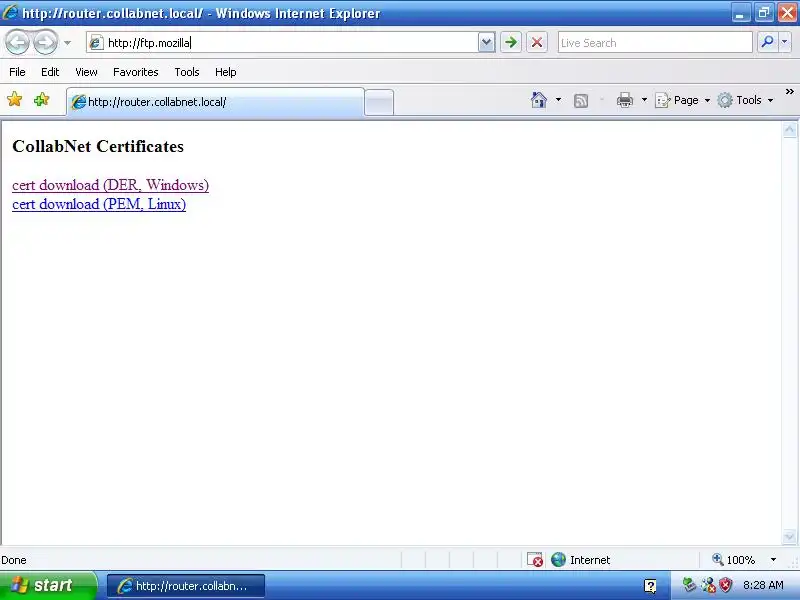
Task: Select the router.collabn taskbar window button
Action: (186, 586)
